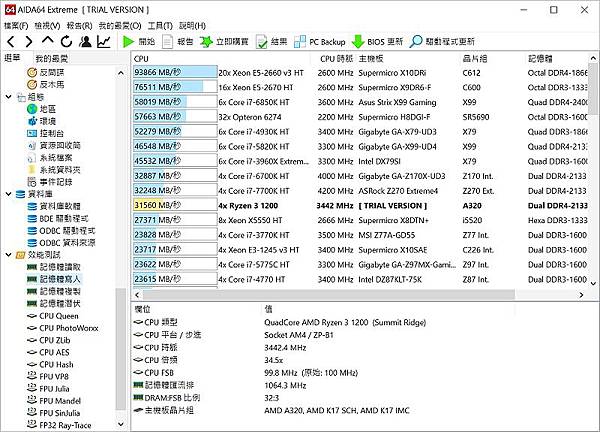
Task: Click tree panel scrollbar down arrow
Action: pos(121,424)
